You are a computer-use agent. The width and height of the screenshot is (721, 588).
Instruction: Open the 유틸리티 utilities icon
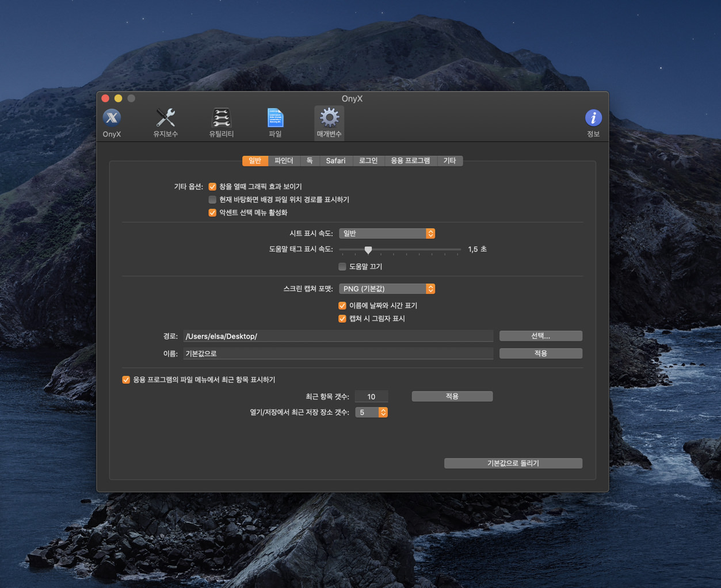pyautogui.click(x=221, y=123)
